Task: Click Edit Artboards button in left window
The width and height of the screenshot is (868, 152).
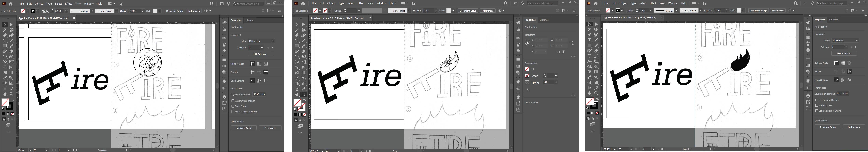Action: click(260, 54)
